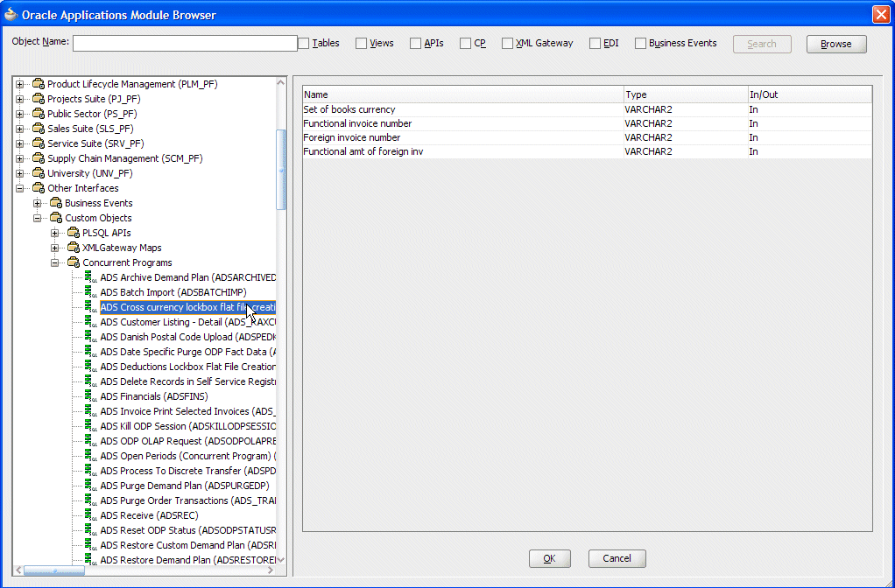Select ADS Deductions Lockbox Flat File Creation
Screen dimensions: 895x588
coord(187,367)
